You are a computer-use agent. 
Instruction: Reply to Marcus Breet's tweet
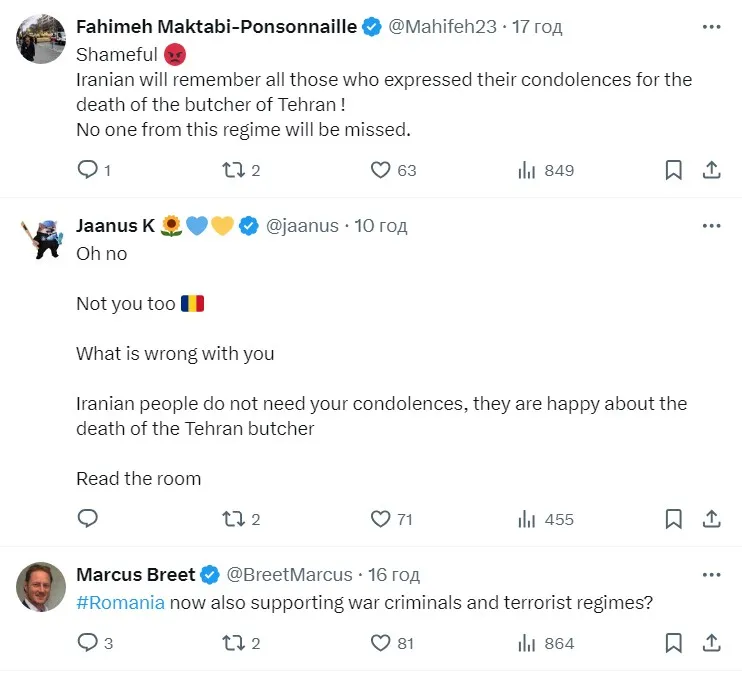coord(88,642)
